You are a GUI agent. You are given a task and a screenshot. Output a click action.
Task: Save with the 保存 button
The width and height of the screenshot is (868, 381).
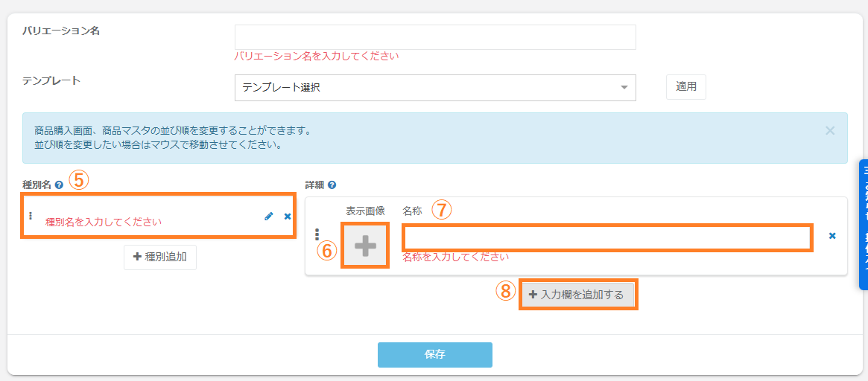pos(434,355)
